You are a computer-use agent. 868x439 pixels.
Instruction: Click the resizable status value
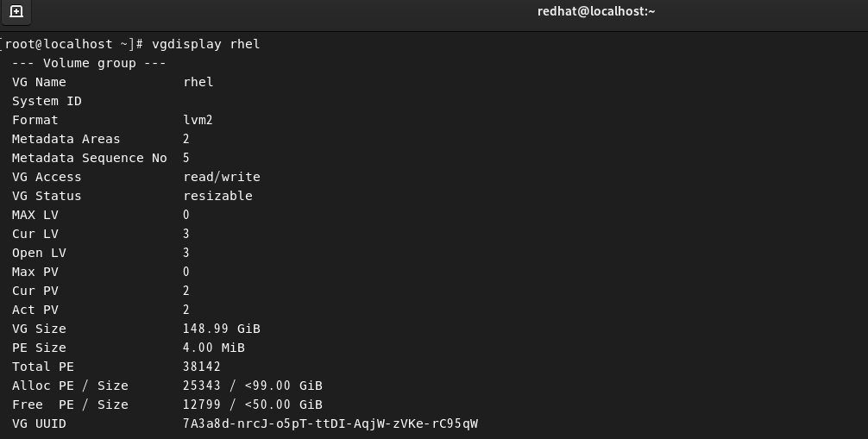click(217, 196)
